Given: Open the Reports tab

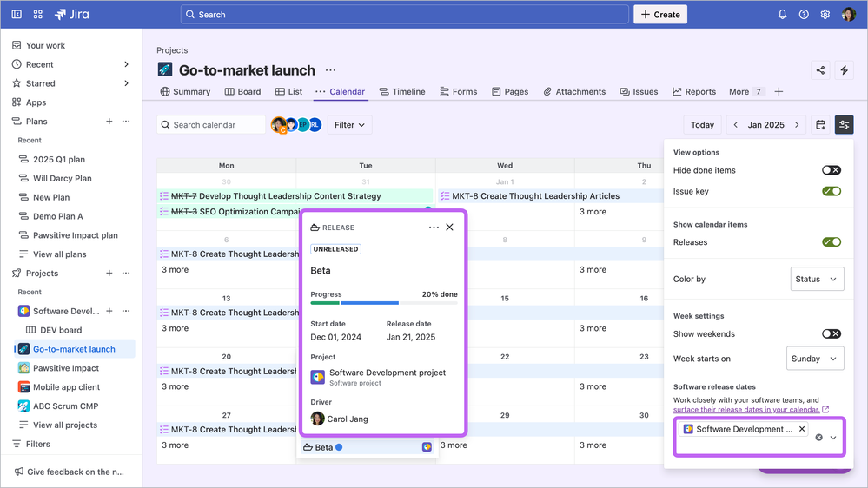Looking at the screenshot, I should tap(694, 91).
